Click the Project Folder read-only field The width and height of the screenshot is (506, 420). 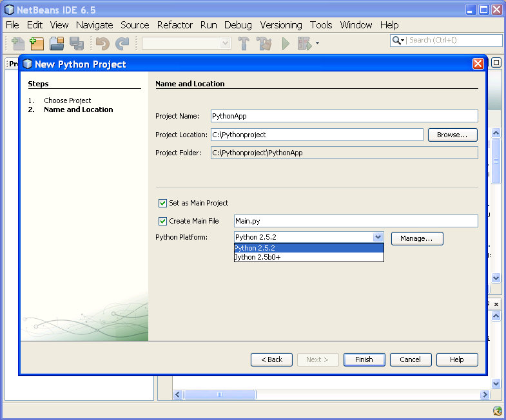(344, 153)
